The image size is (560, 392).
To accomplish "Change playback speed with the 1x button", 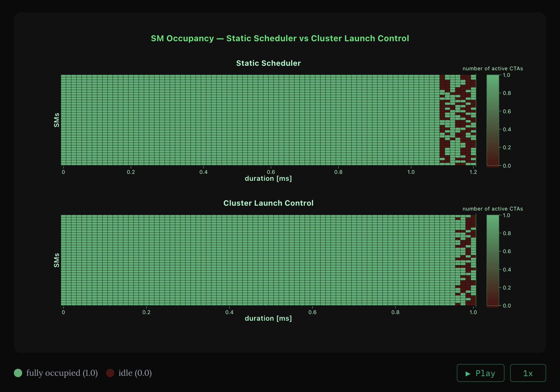I will pos(528,373).
